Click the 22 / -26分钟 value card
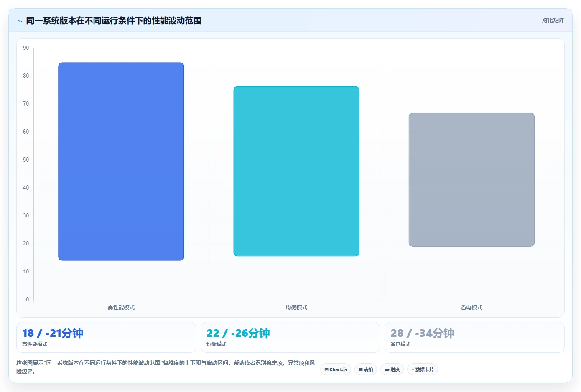The image size is (581, 392). click(x=290, y=337)
